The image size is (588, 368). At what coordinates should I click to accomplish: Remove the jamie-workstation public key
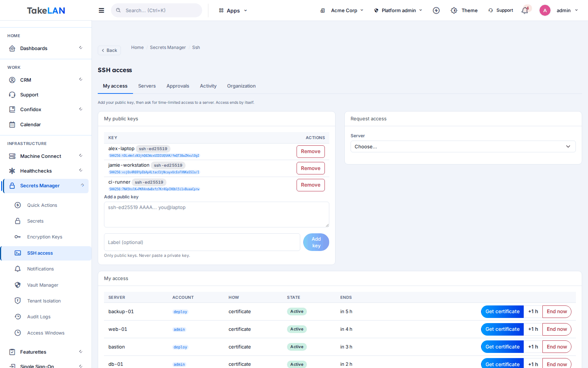311,168
